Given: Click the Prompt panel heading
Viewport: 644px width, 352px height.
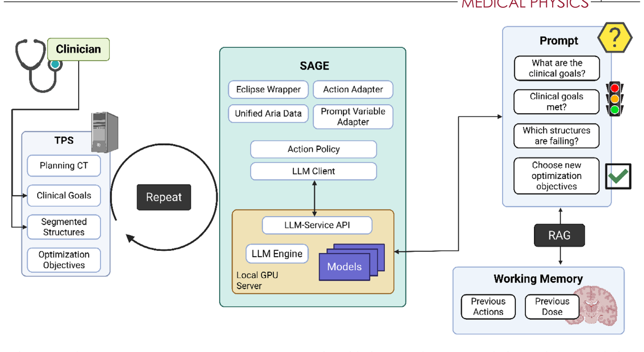Looking at the screenshot, I should point(559,41).
